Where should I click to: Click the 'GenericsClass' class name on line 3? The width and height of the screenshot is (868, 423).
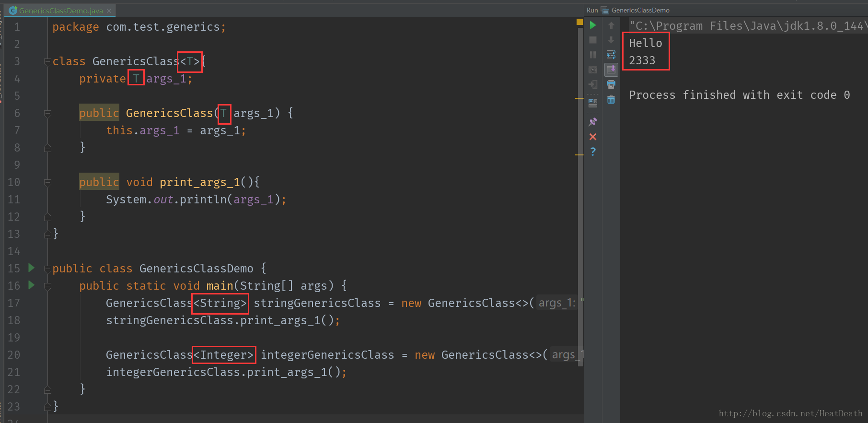tap(136, 61)
